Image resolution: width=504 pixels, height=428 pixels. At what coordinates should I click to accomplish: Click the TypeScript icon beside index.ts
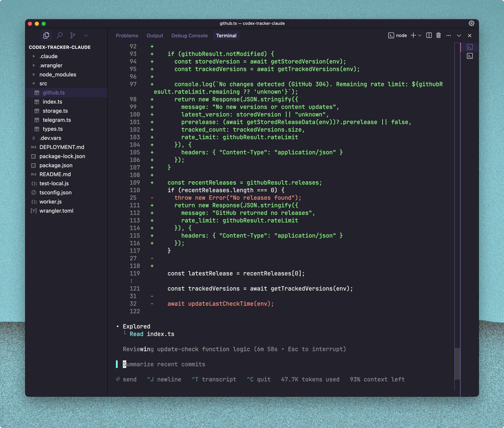click(37, 102)
